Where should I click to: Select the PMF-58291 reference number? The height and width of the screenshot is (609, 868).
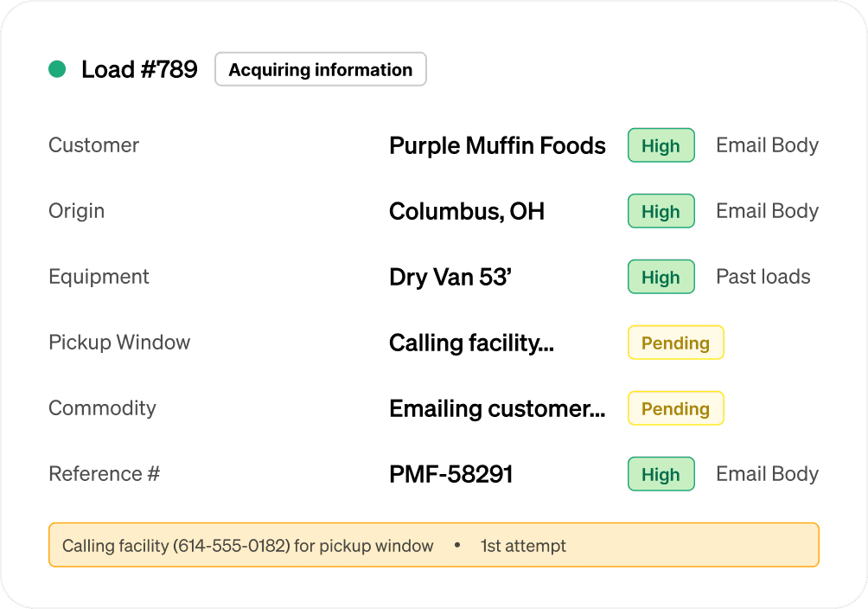click(451, 475)
